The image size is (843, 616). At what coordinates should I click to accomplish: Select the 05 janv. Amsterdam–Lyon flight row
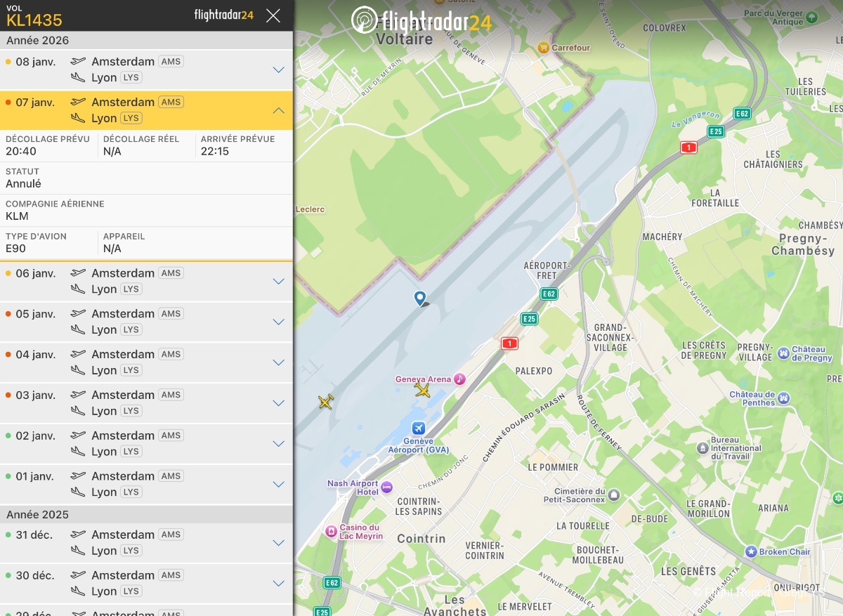pos(140,322)
